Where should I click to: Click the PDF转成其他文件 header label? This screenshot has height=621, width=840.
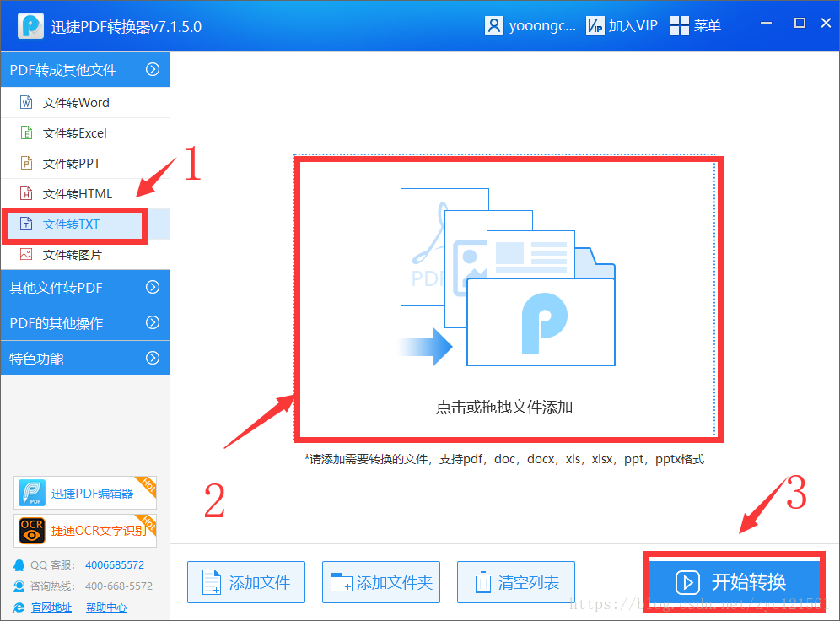(x=63, y=70)
